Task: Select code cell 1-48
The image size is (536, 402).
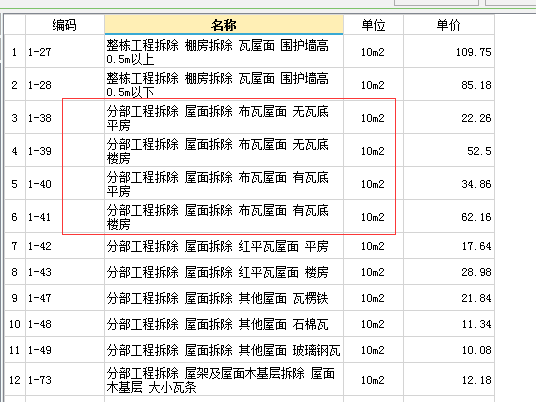Action: click(65, 324)
